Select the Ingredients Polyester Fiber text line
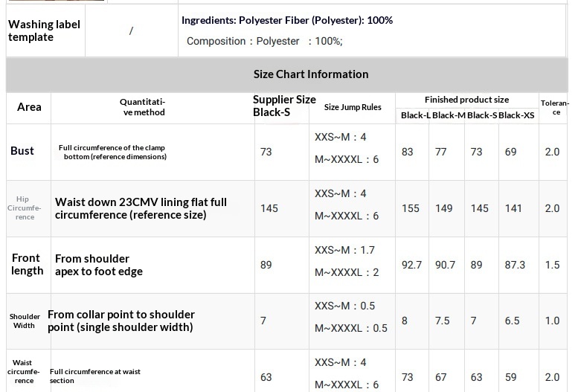The width and height of the screenshot is (581, 392). click(x=287, y=20)
